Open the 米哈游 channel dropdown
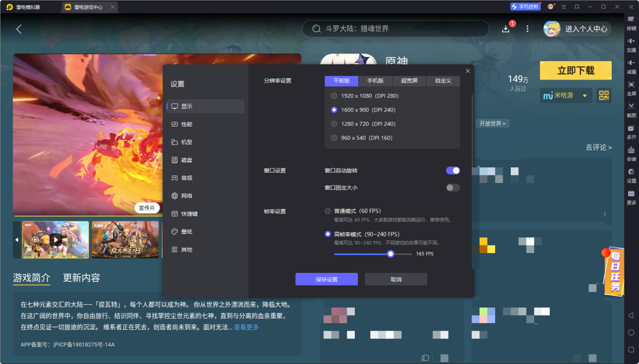 (566, 95)
